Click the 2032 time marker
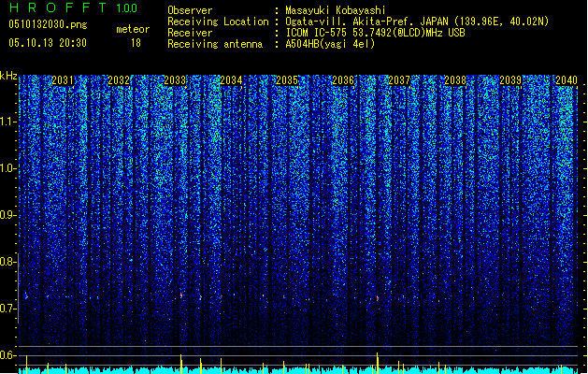Viewport: 588px width, 374px height. pos(119,80)
